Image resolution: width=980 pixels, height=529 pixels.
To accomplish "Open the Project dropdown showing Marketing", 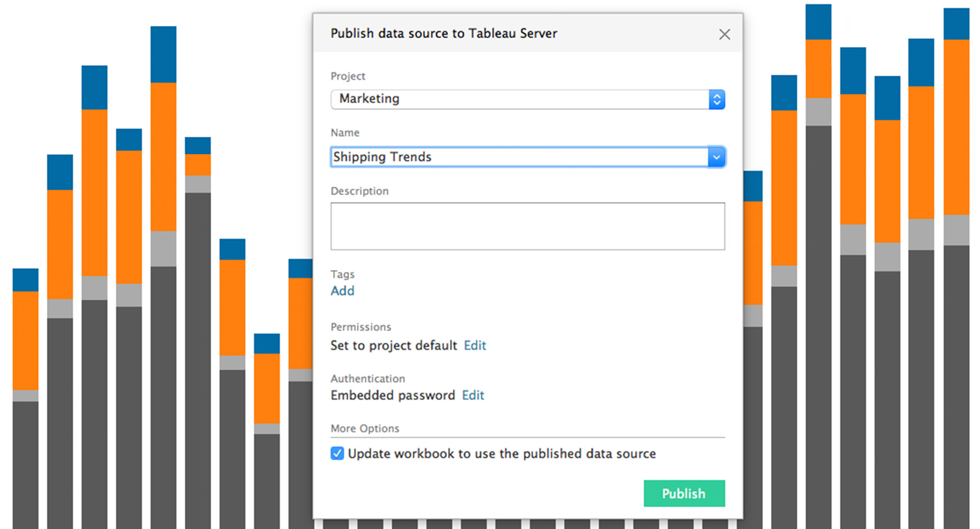I will coord(528,100).
